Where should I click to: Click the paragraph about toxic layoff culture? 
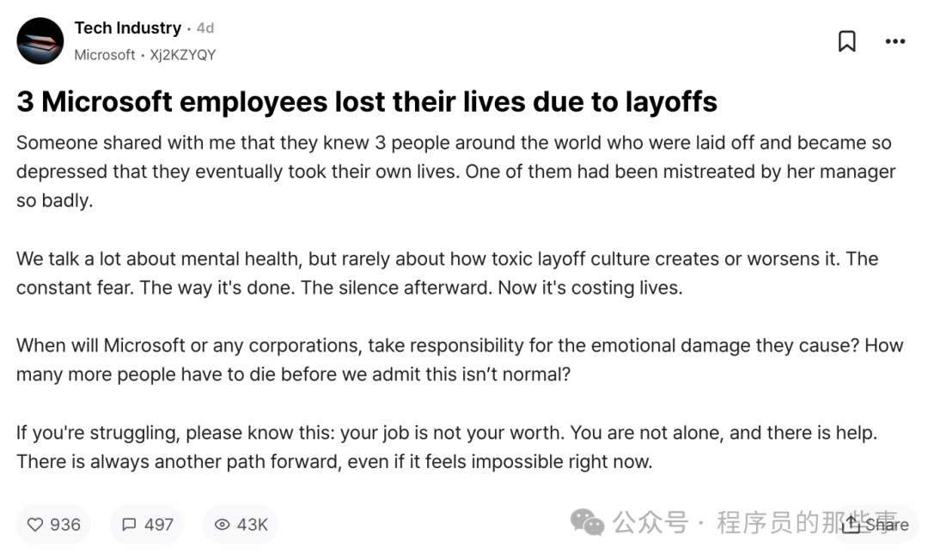point(448,273)
